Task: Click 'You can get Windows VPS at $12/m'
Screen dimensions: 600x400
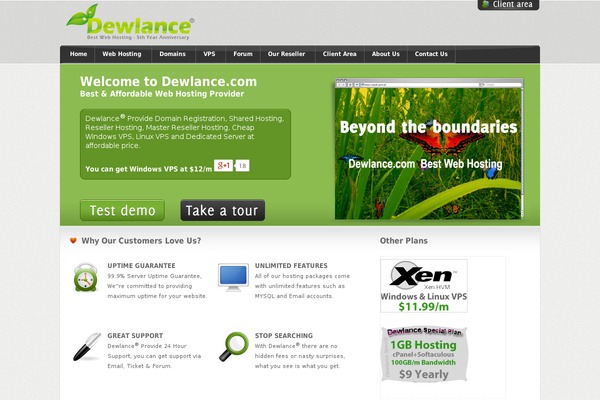Action: (x=148, y=169)
